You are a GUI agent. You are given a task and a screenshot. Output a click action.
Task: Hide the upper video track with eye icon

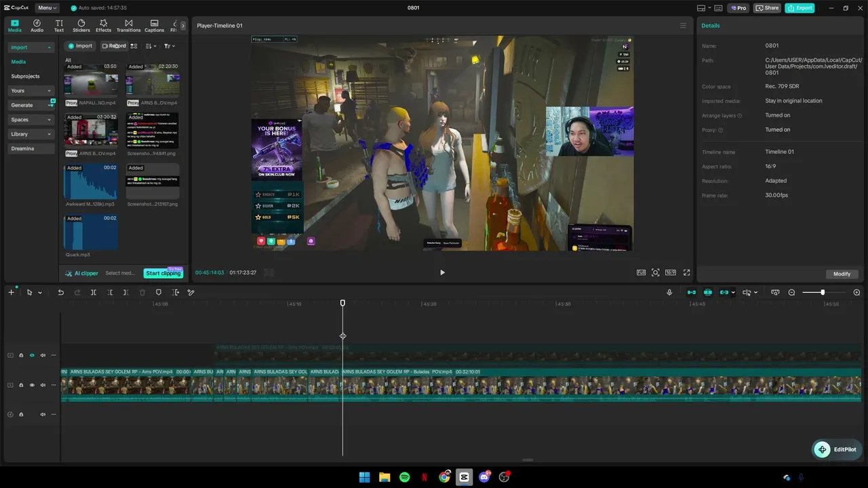(32, 355)
